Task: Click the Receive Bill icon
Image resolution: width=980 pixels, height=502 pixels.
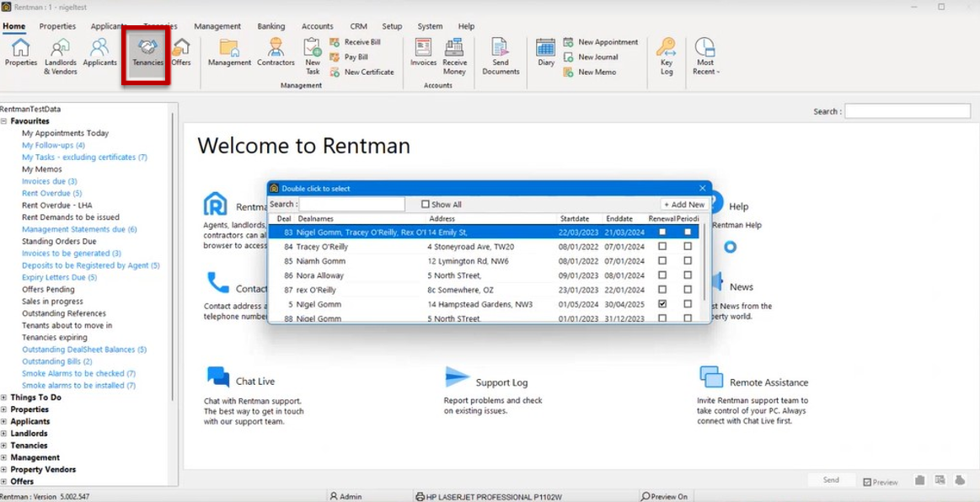Action: (335, 42)
